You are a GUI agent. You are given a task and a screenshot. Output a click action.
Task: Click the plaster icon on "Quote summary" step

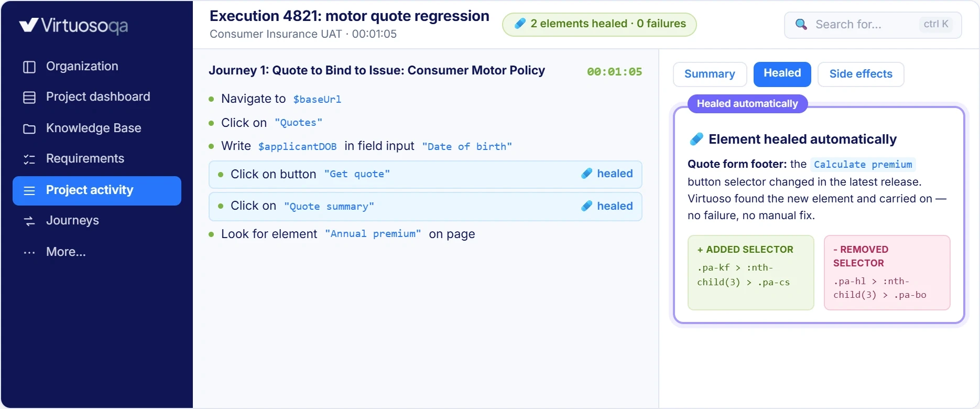click(586, 206)
